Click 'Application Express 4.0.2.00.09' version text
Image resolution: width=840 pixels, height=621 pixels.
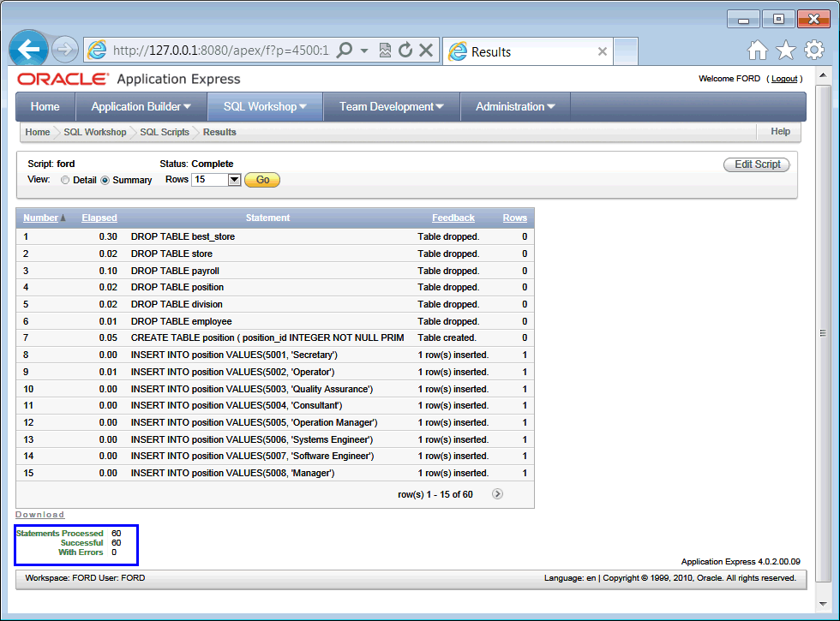(x=741, y=562)
